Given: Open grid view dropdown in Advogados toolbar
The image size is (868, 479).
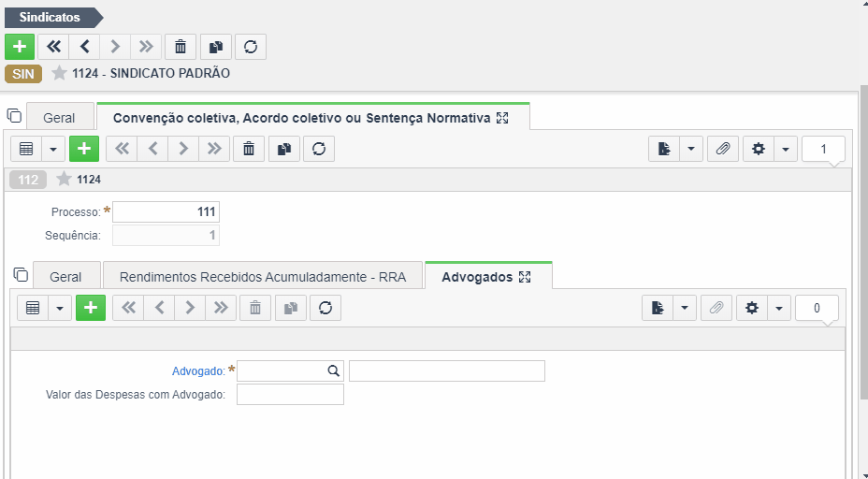Looking at the screenshot, I should (x=60, y=308).
